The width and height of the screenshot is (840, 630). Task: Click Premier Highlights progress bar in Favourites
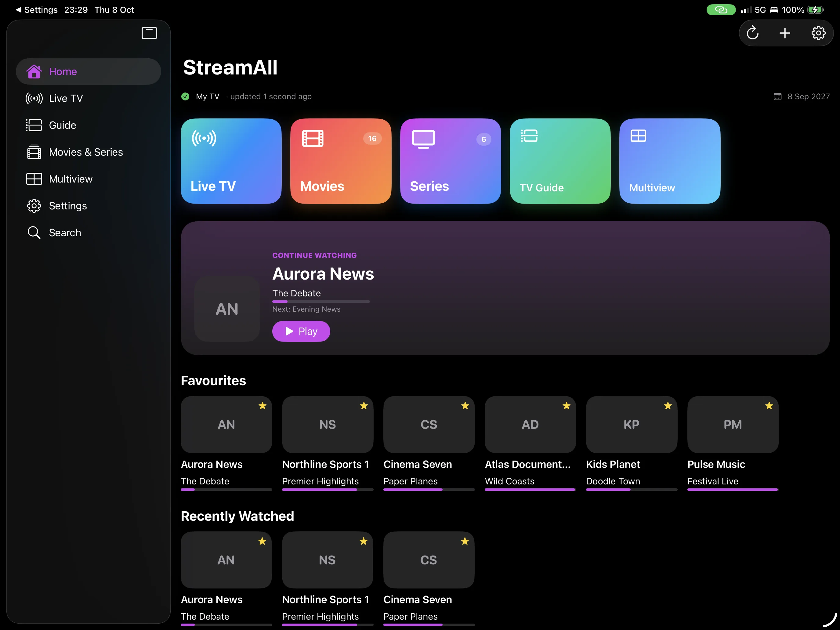(x=328, y=490)
